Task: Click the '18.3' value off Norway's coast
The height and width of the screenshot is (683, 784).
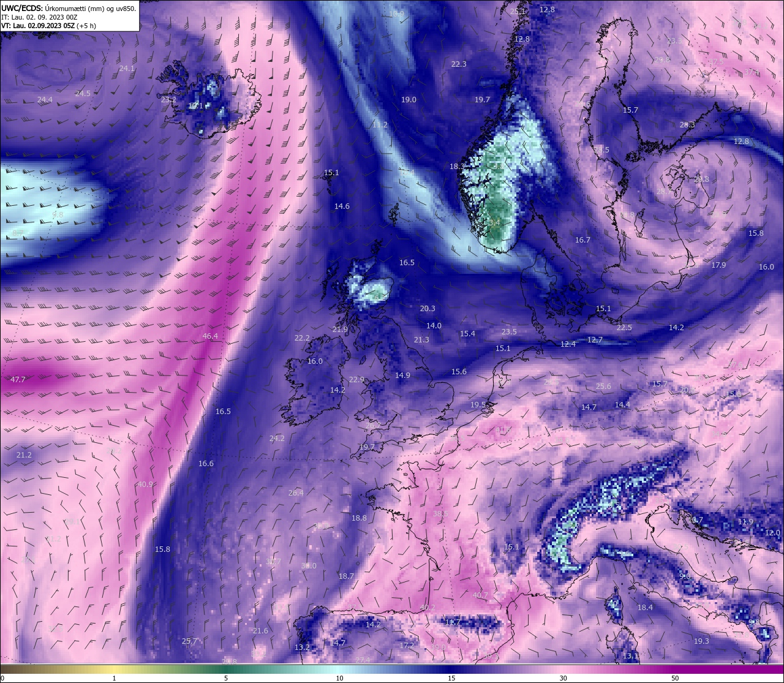Action: (457, 167)
